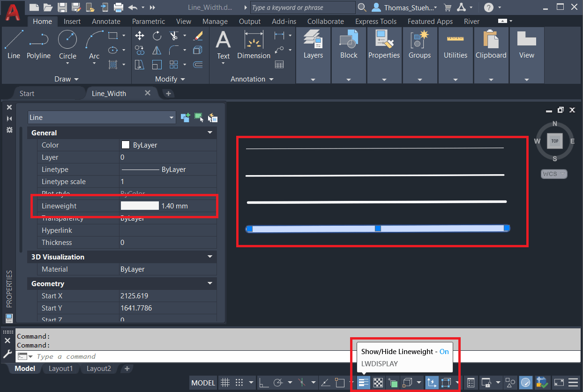Select the Line draw tool
This screenshot has width=583, height=392.
pos(14,45)
